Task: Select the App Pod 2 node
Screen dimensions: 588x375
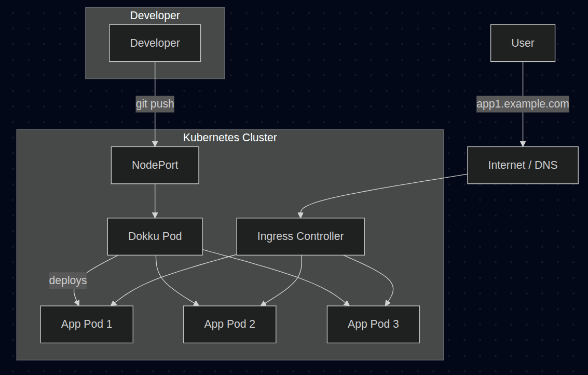Action: click(229, 324)
